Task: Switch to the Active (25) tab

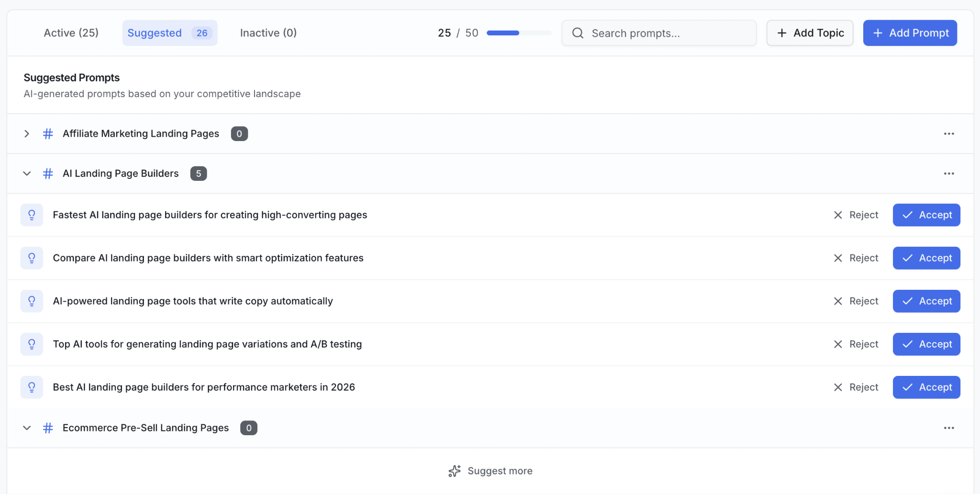Action: click(x=71, y=33)
